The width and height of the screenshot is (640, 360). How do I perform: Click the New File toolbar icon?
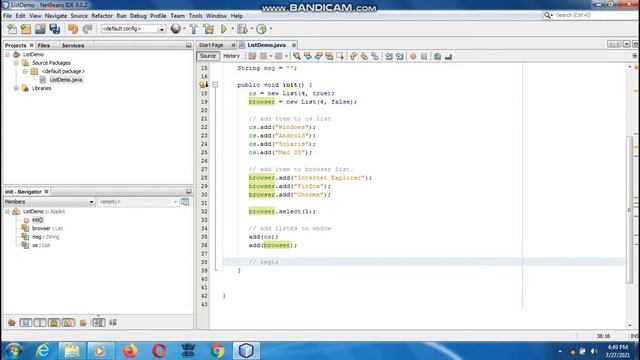(12, 29)
